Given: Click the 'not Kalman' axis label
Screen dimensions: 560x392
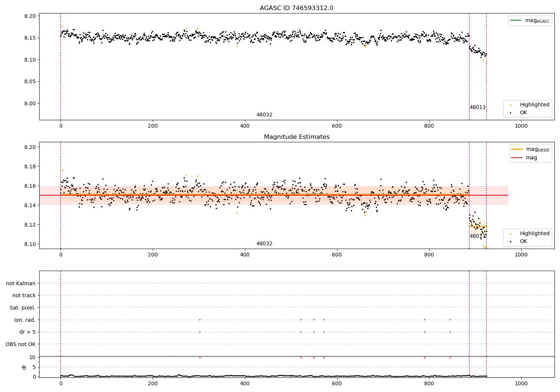Looking at the screenshot, I should 21,284.
